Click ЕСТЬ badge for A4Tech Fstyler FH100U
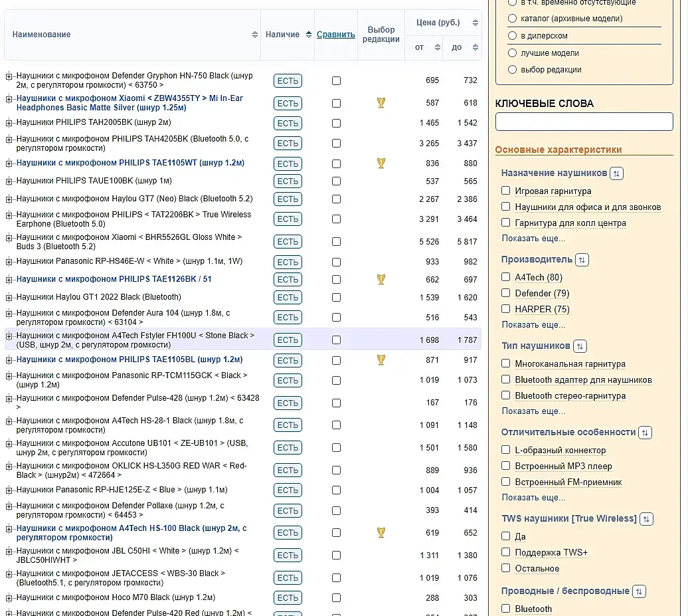The image size is (688, 616). (x=288, y=340)
